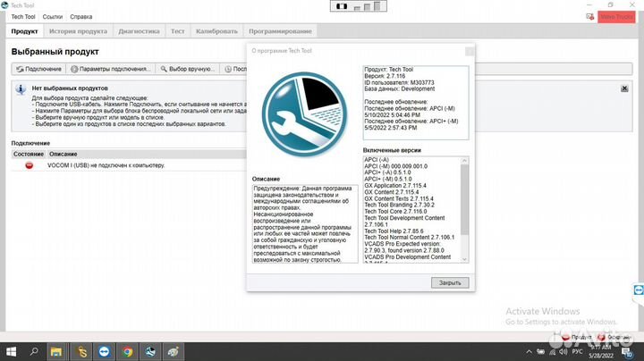This screenshot has height=361, width=644.
Task: Click the connection bar widget at top center
Action: (x=358, y=5)
